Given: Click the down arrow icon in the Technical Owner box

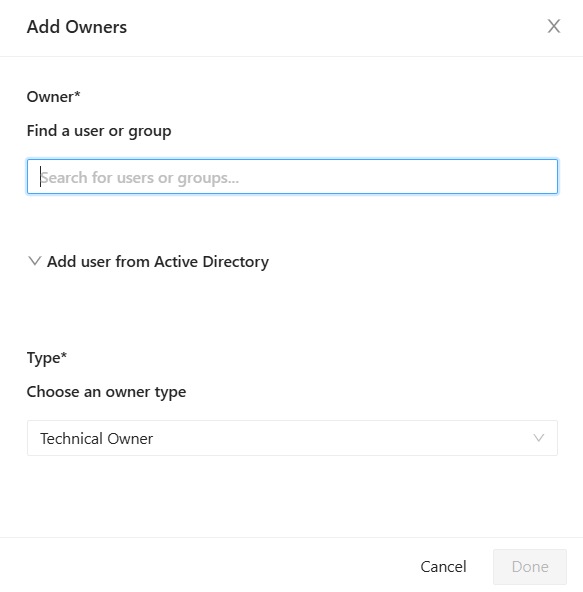Looking at the screenshot, I should 538,438.
